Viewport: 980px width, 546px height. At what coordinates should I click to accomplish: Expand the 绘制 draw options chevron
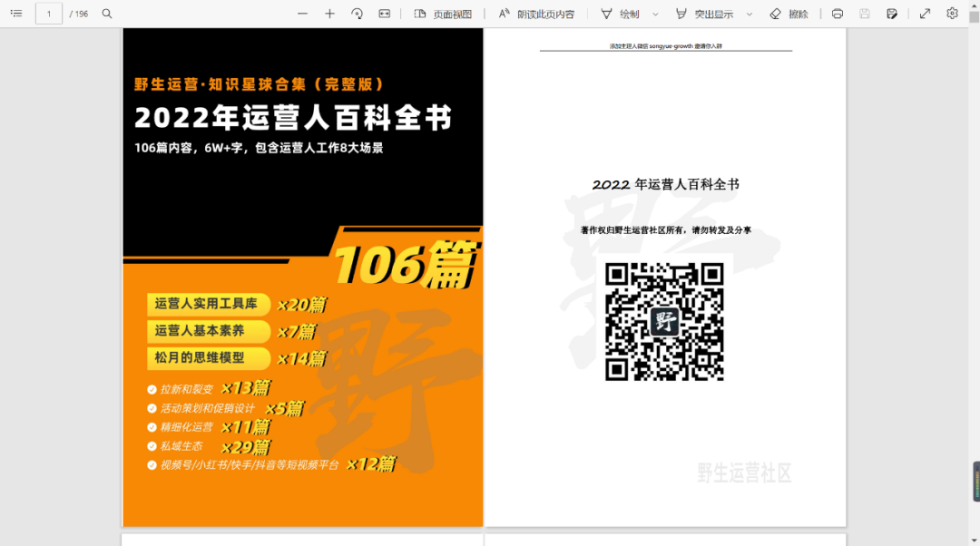pyautogui.click(x=655, y=14)
